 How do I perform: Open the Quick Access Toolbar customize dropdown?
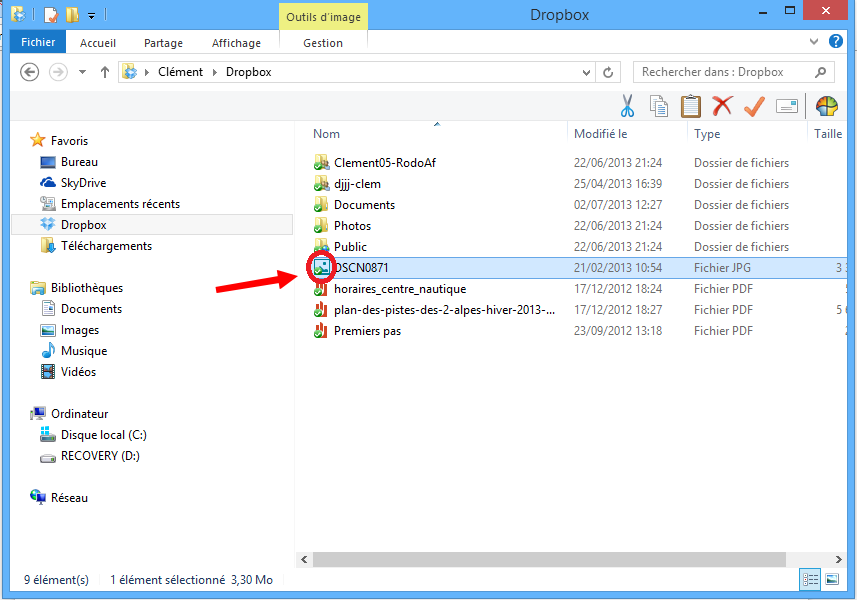(x=92, y=16)
